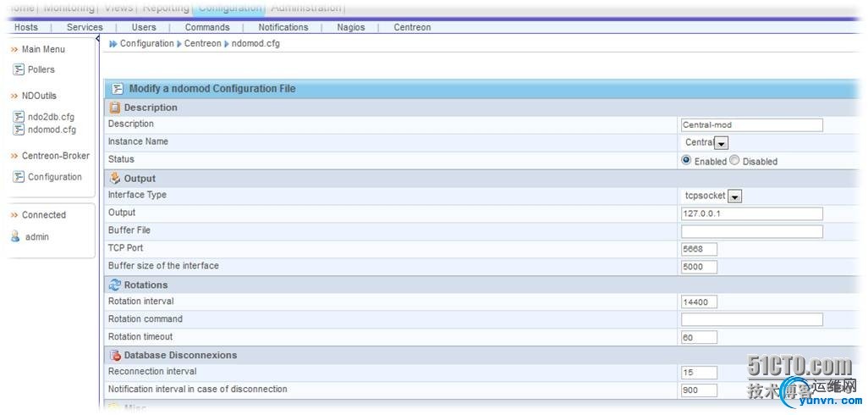The image size is (868, 415).
Task: Click the ndo2db.cfg file icon
Action: coord(19,117)
